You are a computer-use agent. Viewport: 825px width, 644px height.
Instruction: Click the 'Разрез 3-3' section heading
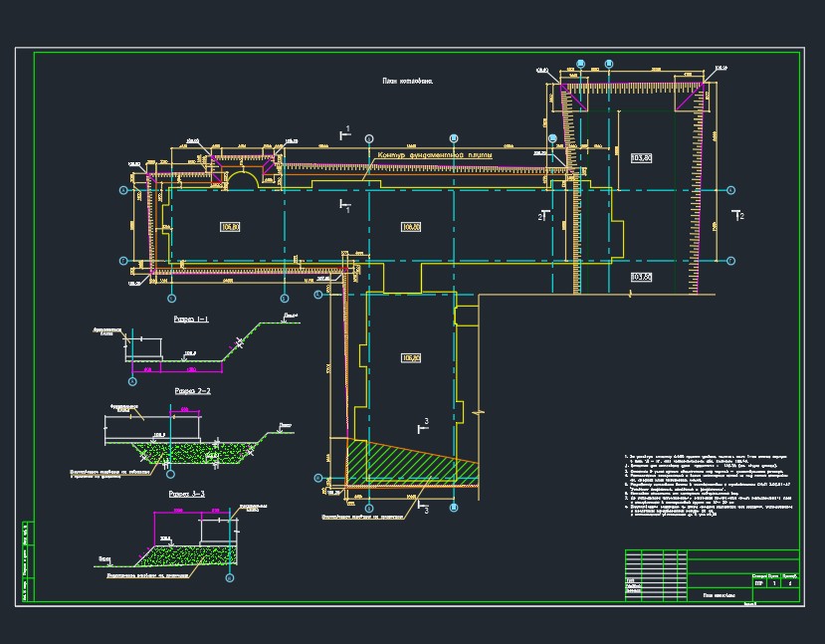(187, 494)
